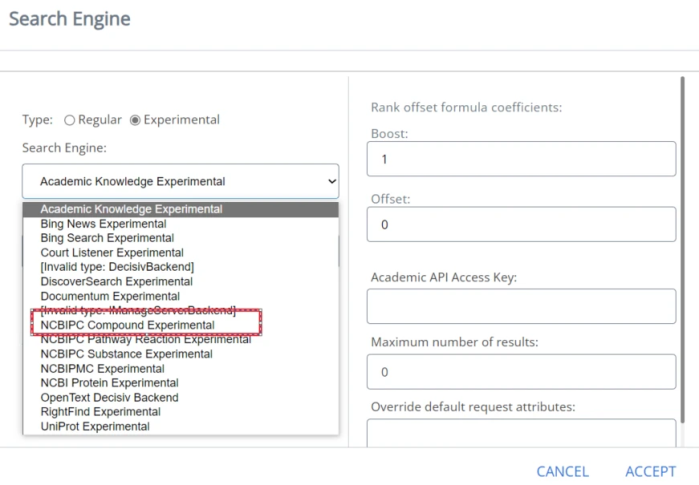Click the Boost input field

pos(521,159)
